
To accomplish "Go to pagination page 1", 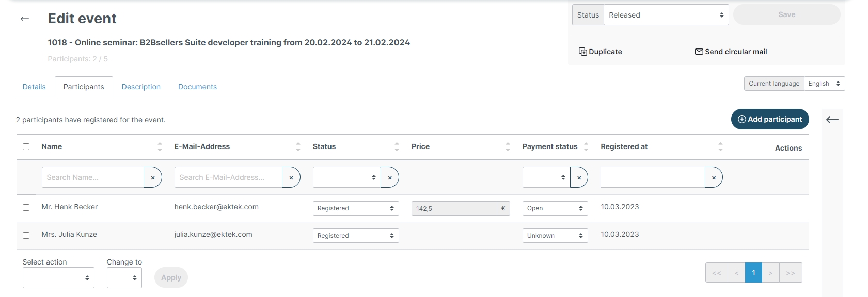I will pos(753,273).
